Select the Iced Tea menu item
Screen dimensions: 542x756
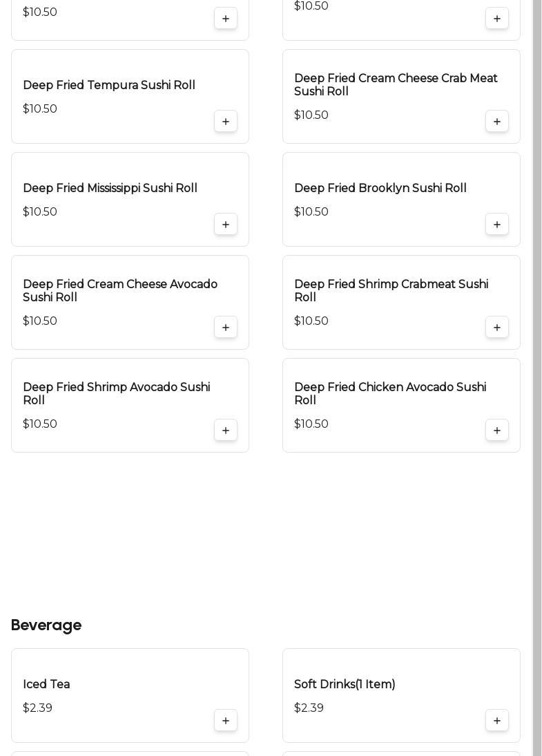(46, 685)
